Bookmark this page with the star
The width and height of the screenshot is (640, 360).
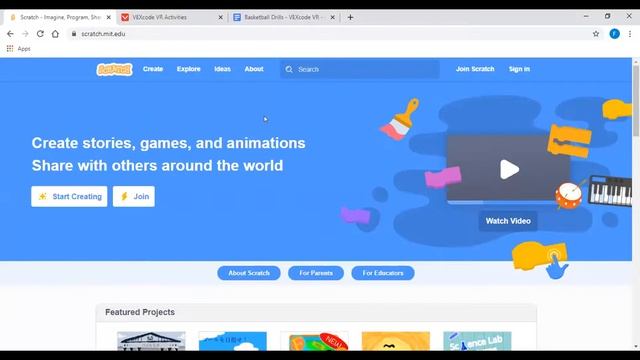click(x=596, y=34)
